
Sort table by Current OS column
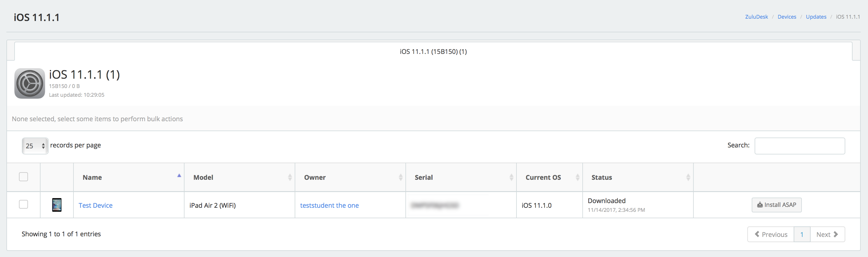click(550, 177)
